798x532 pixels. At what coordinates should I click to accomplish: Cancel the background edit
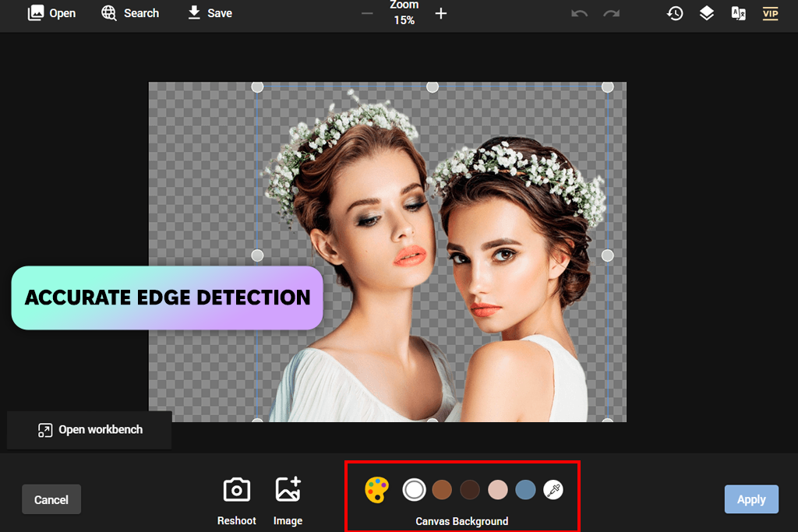coord(51,499)
